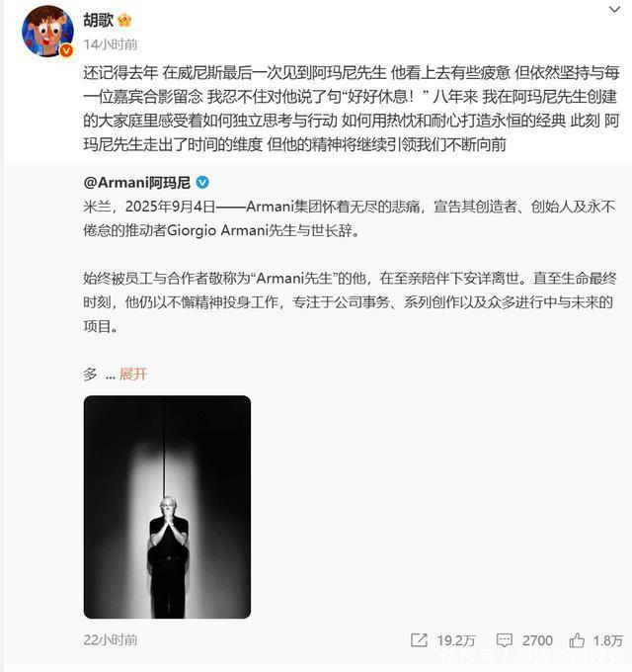Open the 胡歌 username link
This screenshot has height=672, width=632.
tap(99, 20)
